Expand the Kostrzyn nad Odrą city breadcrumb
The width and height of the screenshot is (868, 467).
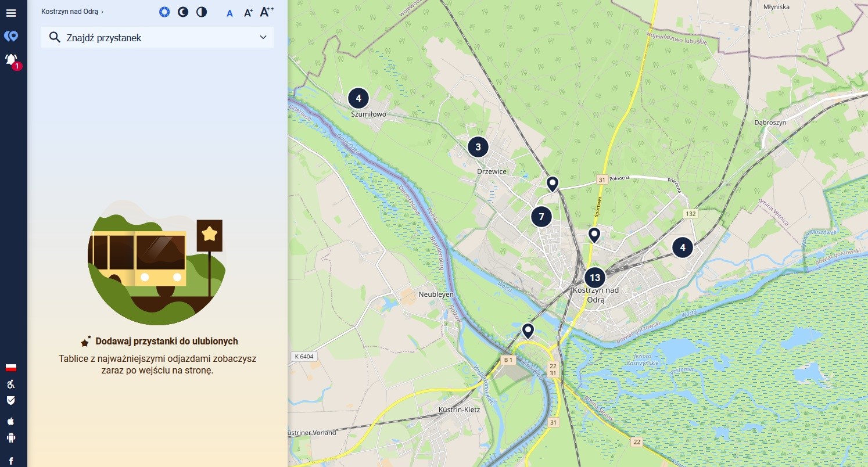[x=72, y=12]
